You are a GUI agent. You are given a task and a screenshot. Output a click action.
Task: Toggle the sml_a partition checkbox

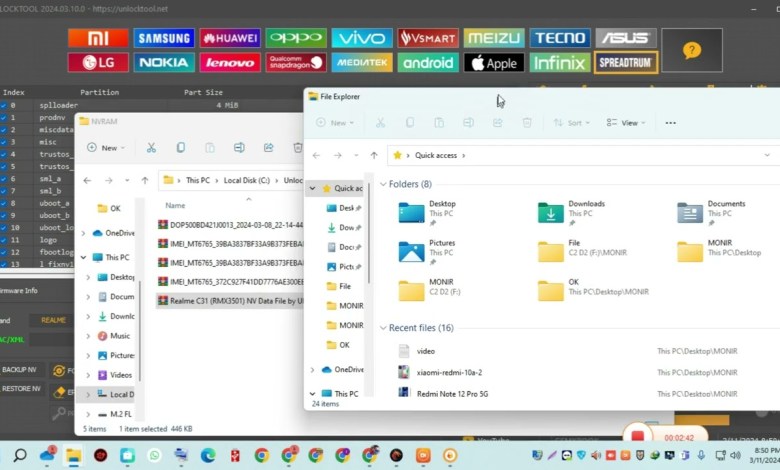tap(3, 179)
